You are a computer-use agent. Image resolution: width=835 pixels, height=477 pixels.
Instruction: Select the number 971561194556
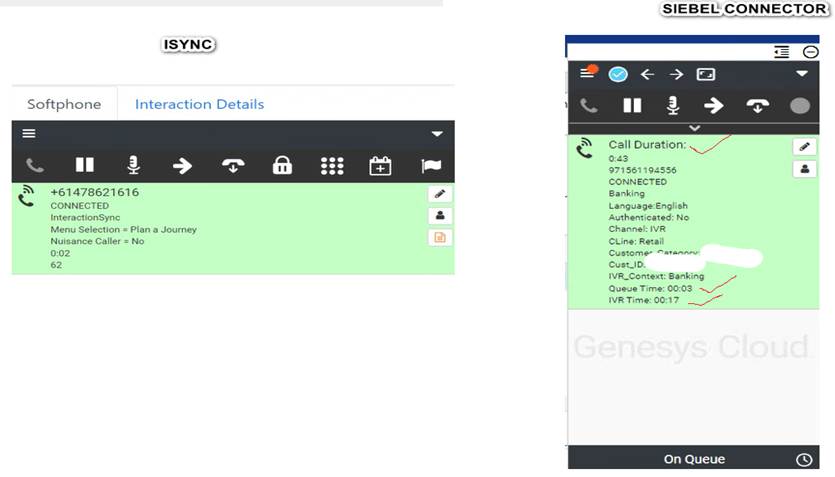tap(642, 170)
